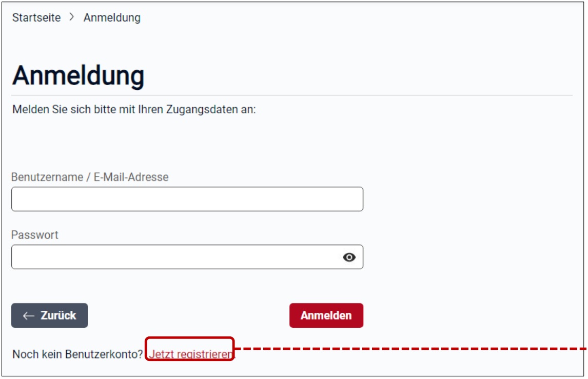The height and width of the screenshot is (379, 588).
Task: Show password with the eye icon
Action: coord(349,257)
